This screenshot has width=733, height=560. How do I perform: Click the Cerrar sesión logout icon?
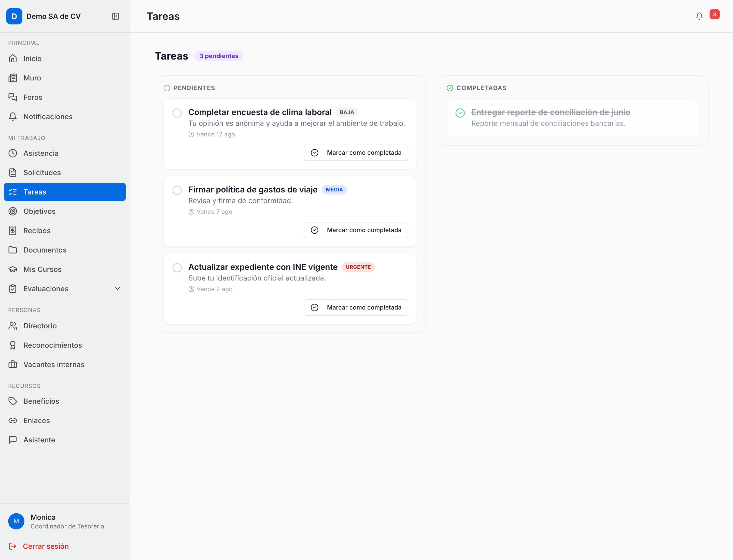pyautogui.click(x=13, y=546)
